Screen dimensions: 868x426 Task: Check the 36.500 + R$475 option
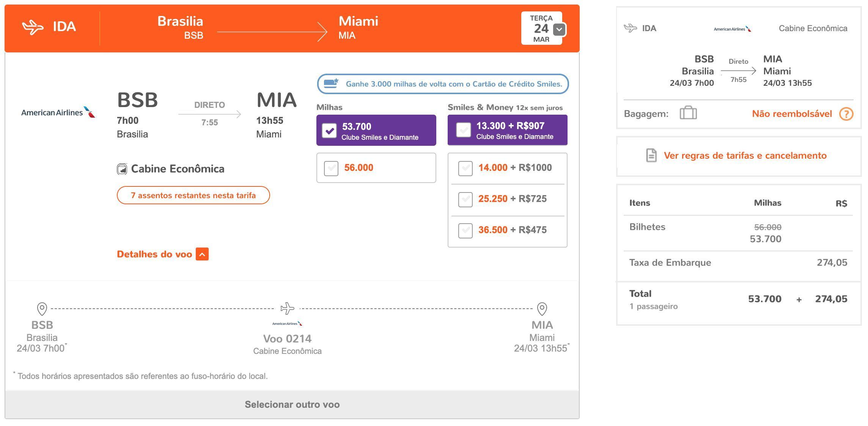pyautogui.click(x=465, y=230)
